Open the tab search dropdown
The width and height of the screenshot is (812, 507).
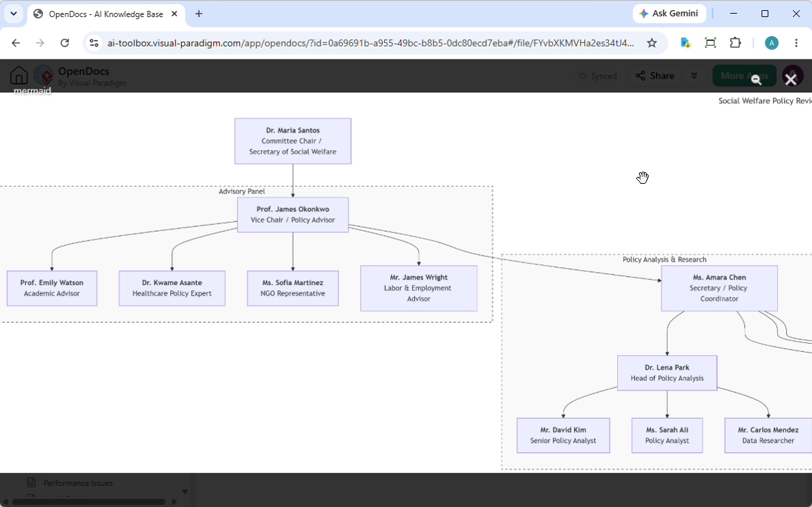point(14,14)
